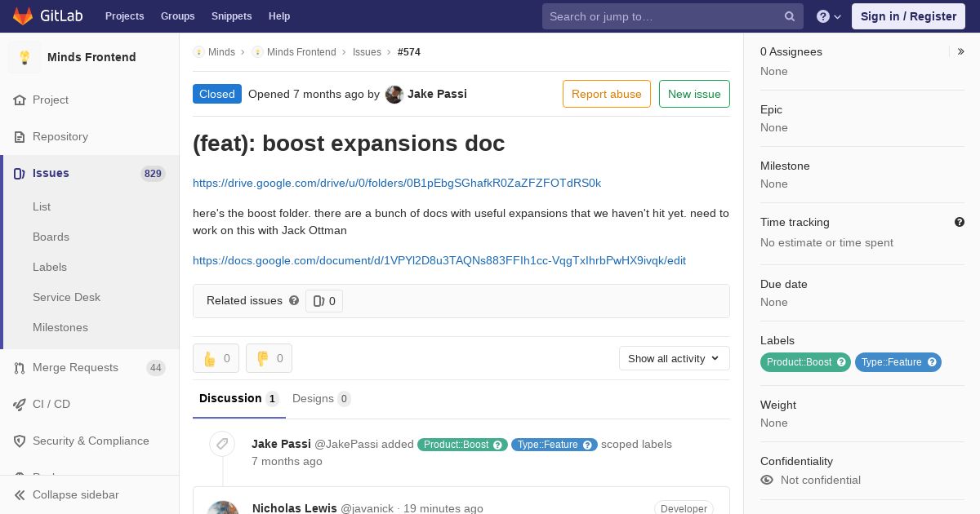Click the Related issues help icon
This screenshot has width=980, height=514.
(x=294, y=300)
